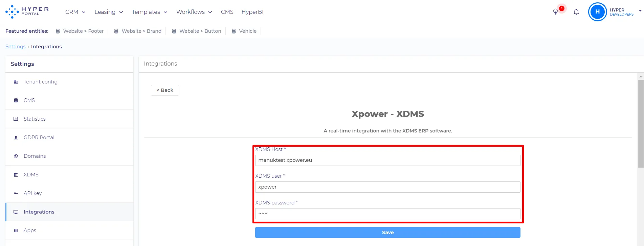
Task: Select Apps in settings sidebar
Action: pyautogui.click(x=70, y=230)
